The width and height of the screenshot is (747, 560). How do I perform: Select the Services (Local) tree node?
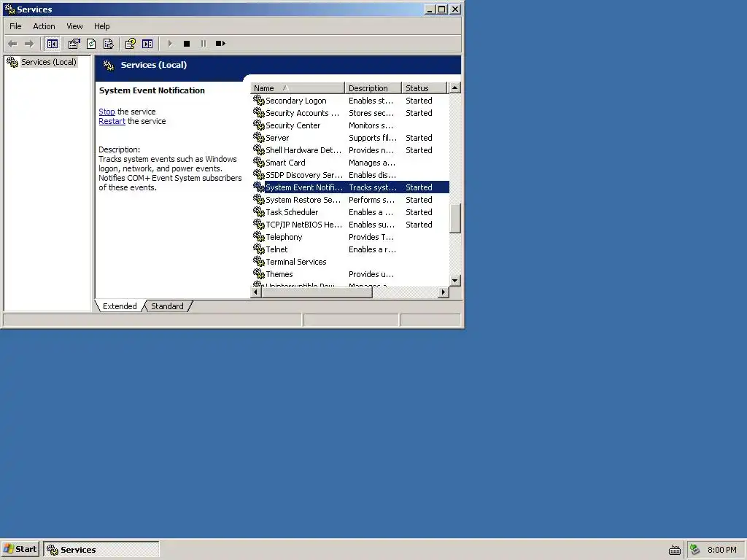click(48, 62)
